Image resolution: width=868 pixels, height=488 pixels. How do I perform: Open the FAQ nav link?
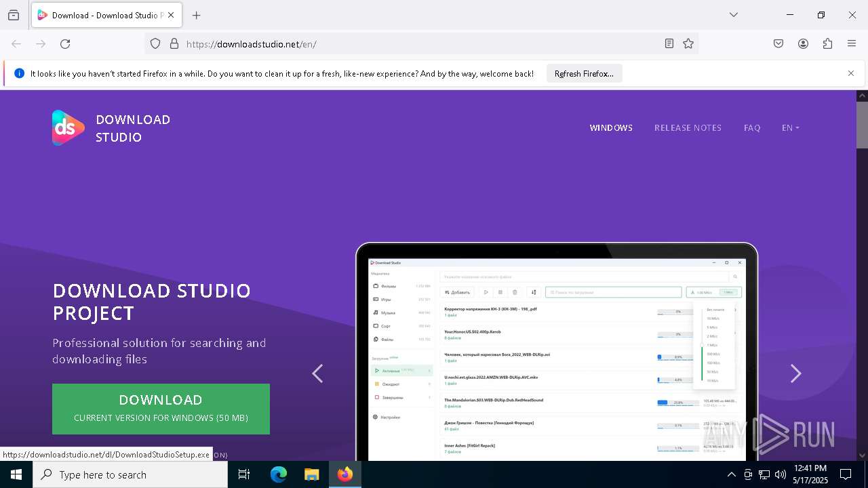[x=752, y=128]
